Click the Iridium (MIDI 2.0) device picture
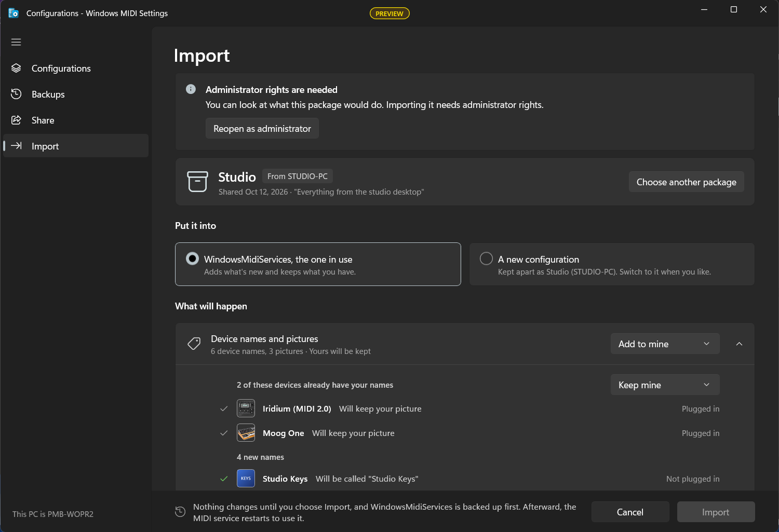 (246, 408)
